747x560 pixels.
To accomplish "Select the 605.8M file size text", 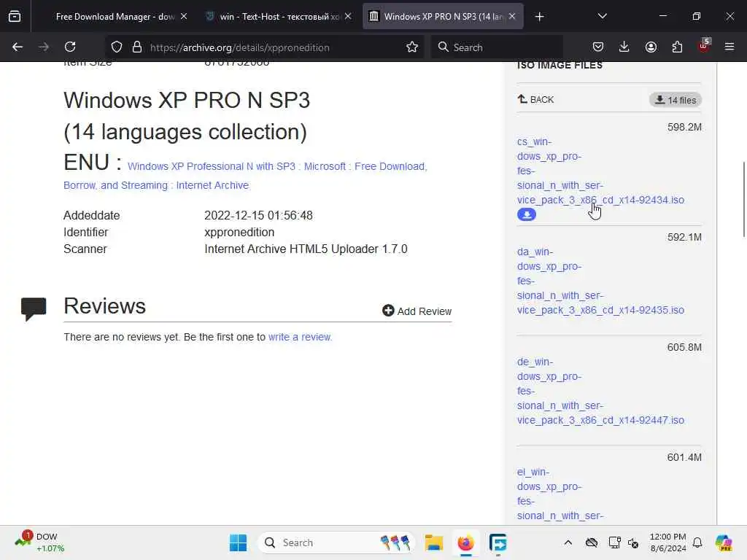I will [x=684, y=347].
